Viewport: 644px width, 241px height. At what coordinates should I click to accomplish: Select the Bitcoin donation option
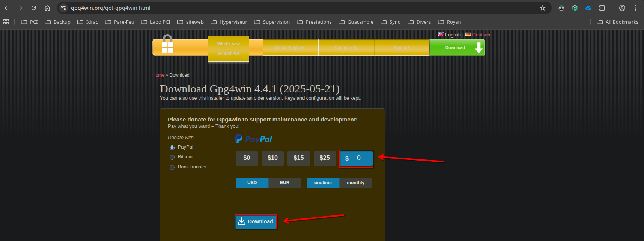coord(172,157)
